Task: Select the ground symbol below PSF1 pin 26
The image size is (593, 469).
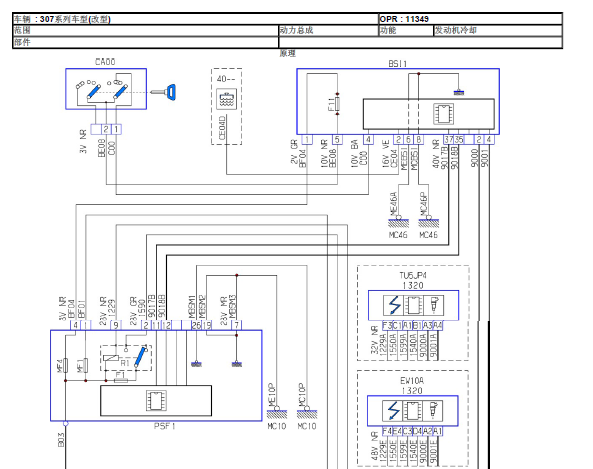Action: tap(196, 364)
